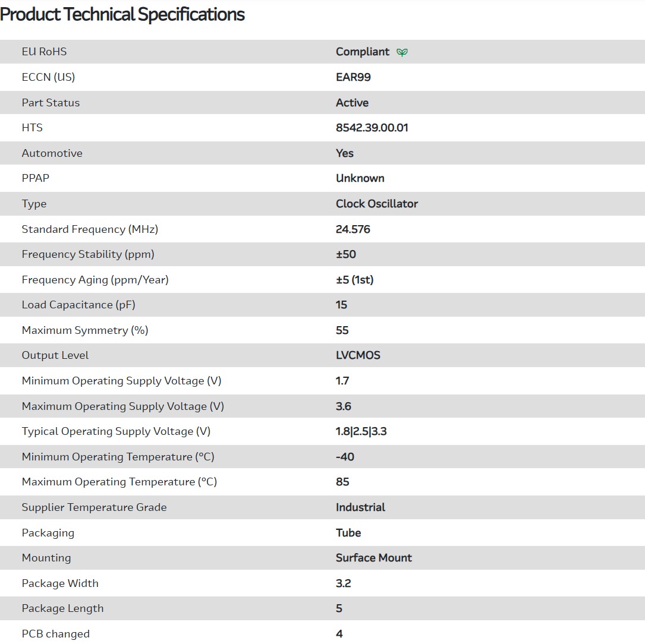Click the 'Tube' packaging value
The width and height of the screenshot is (645, 644).
tap(348, 533)
